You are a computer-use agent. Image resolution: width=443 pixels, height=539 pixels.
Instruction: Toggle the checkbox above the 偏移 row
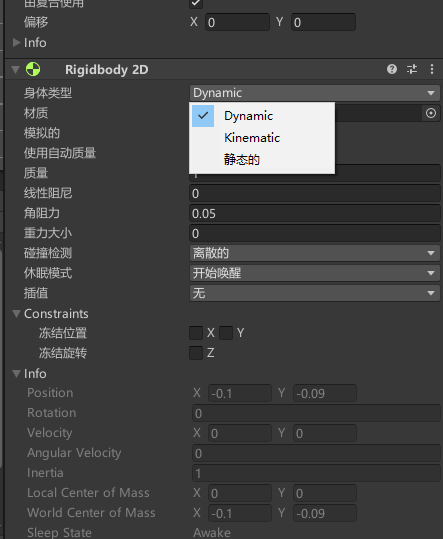(x=196, y=3)
